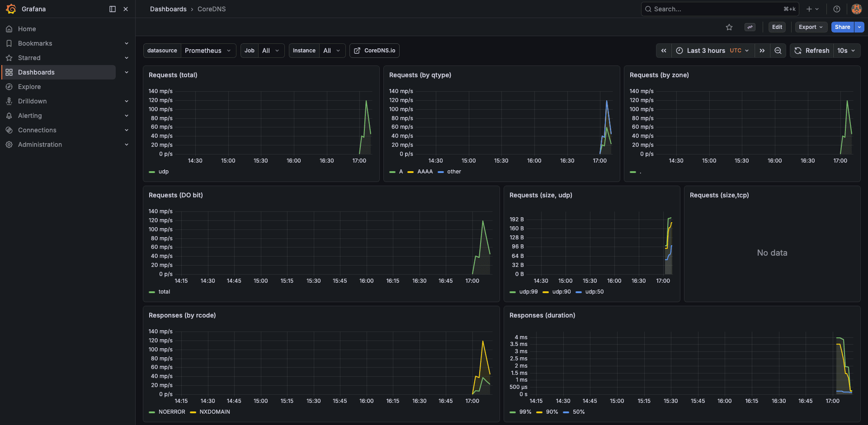Open Explore from the sidebar compass icon
The width and height of the screenshot is (868, 425).
(9, 86)
